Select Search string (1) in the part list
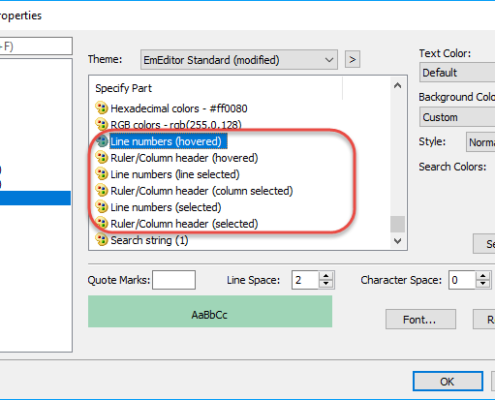Screen dimensions: 495x400 click(x=149, y=240)
